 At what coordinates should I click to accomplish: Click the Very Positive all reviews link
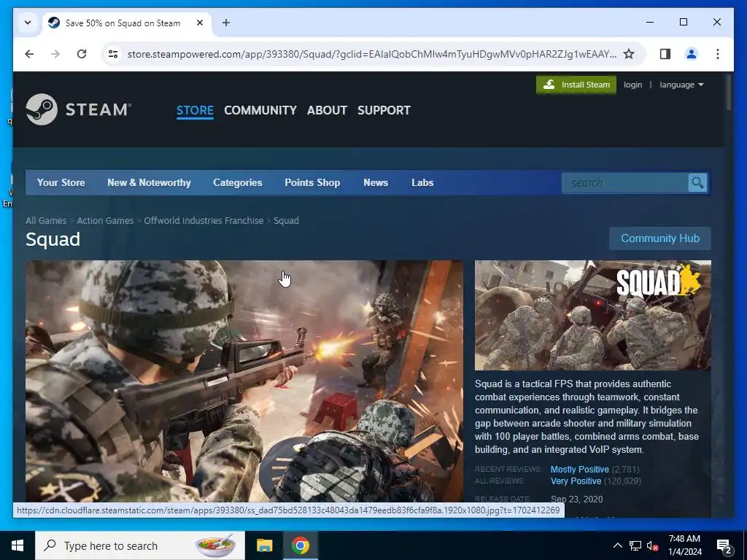click(576, 481)
